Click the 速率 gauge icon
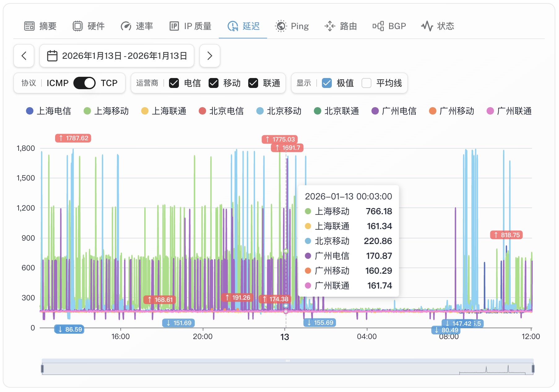Viewport: 559px width, 392px height. pyautogui.click(x=126, y=26)
